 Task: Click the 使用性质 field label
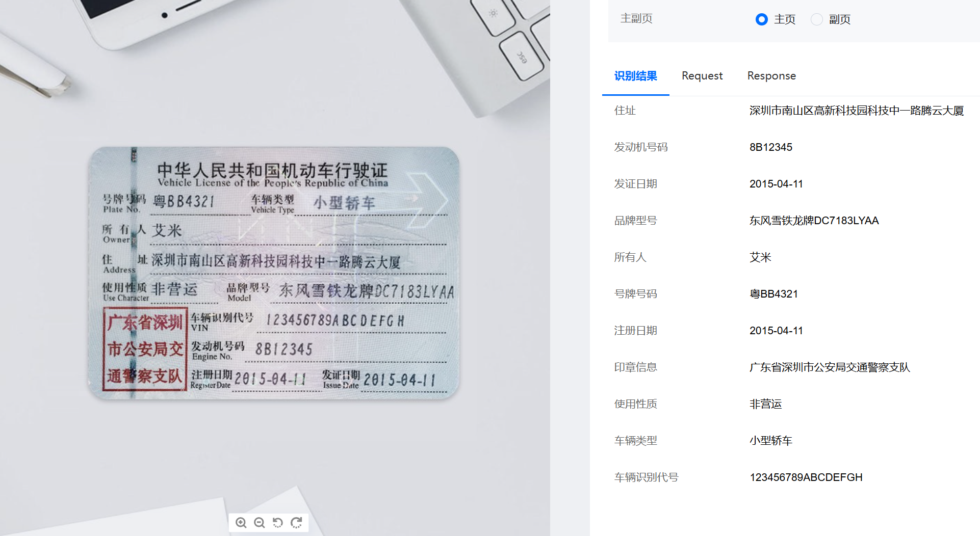pyautogui.click(x=635, y=404)
